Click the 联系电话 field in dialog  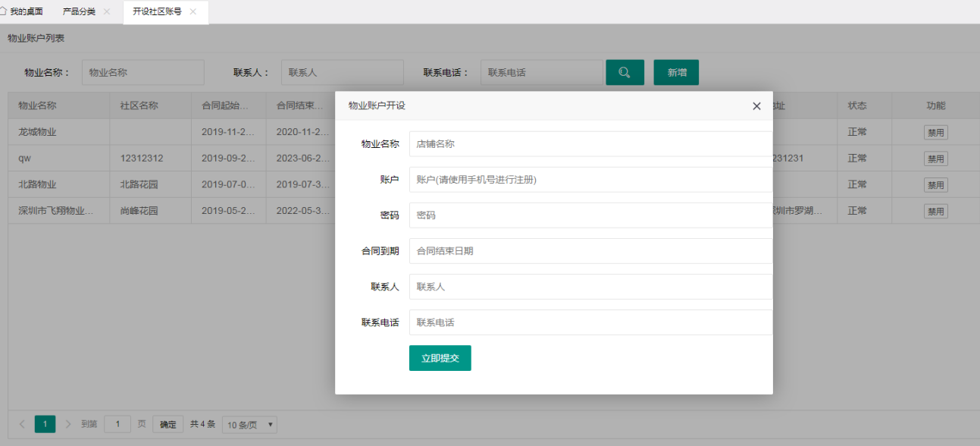(590, 322)
